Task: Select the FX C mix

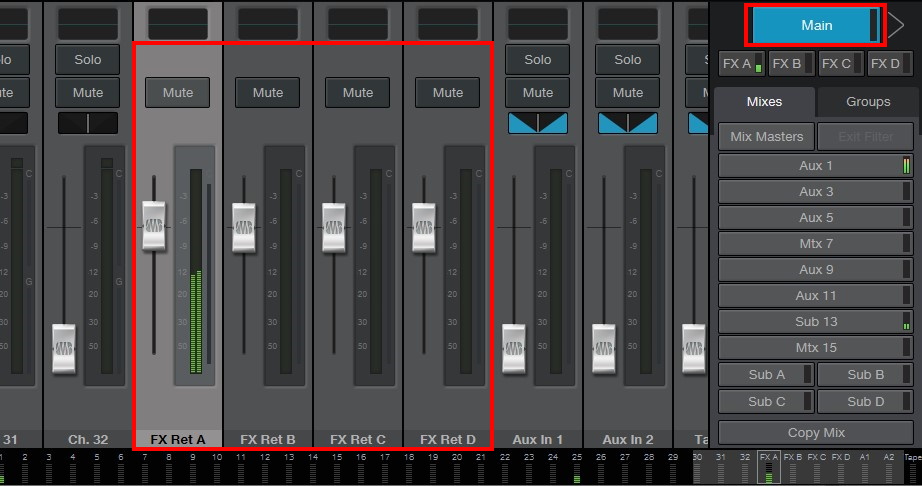Action: (841, 63)
